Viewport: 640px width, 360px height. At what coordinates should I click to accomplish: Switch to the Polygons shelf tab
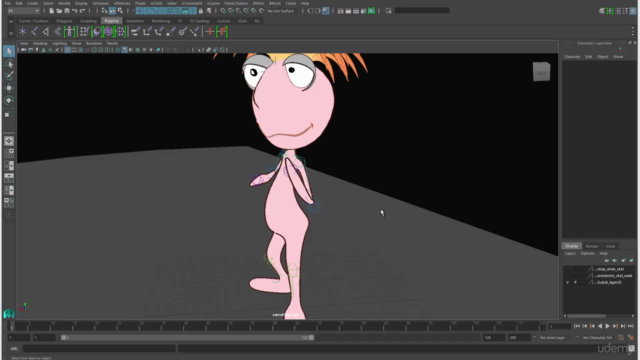64,21
